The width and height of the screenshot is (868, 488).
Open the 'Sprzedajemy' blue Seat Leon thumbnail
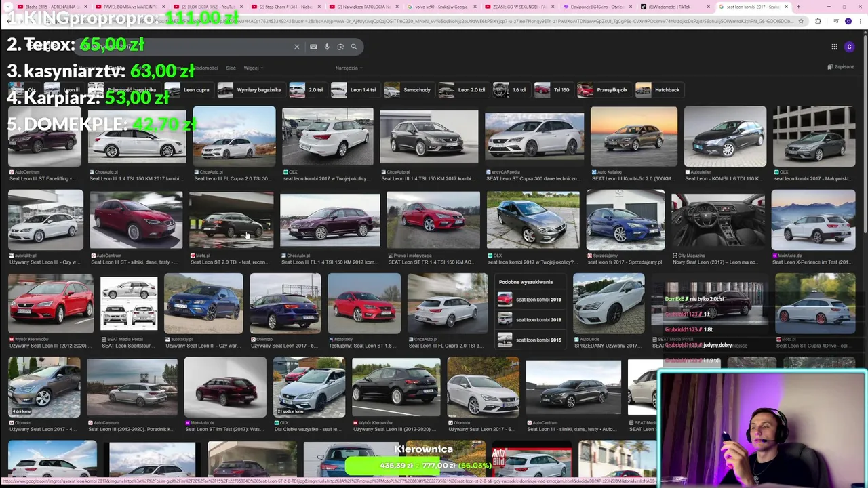[625, 221]
